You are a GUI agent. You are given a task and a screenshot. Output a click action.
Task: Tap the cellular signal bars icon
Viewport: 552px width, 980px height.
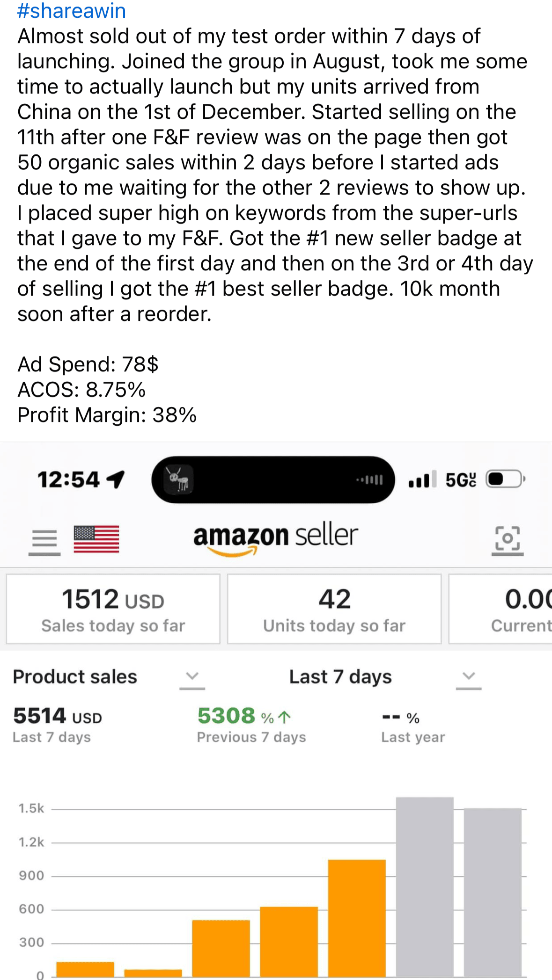(x=422, y=479)
